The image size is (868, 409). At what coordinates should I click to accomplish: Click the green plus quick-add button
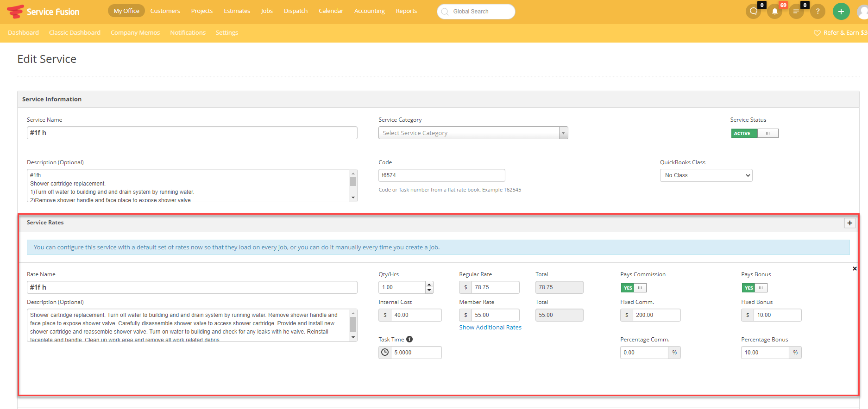click(841, 11)
